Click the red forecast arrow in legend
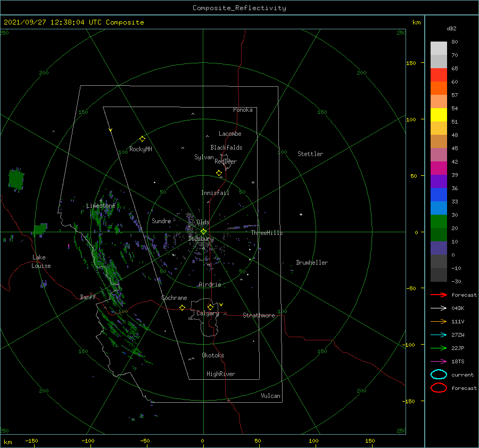479x448 pixels. coord(439,295)
